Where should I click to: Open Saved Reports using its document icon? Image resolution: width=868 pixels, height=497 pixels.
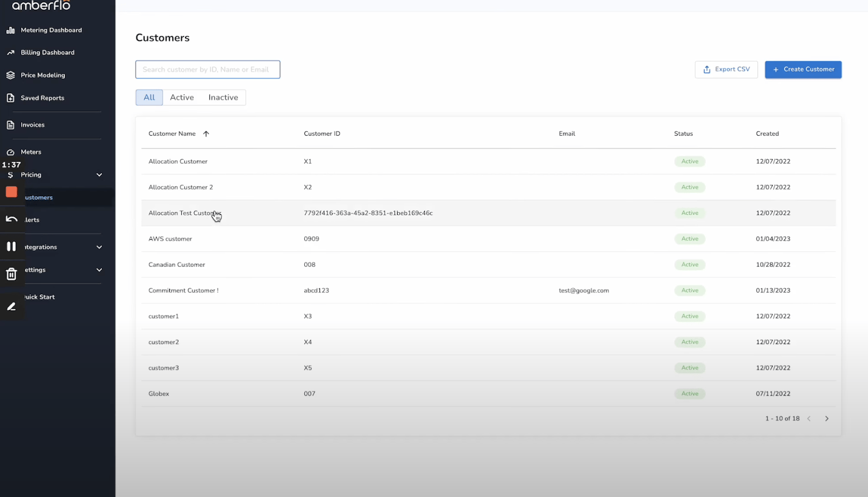coord(10,98)
